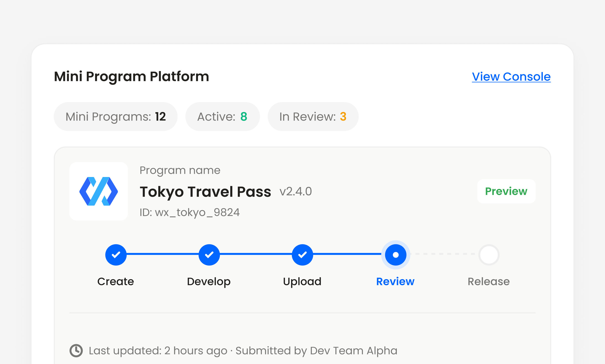Click the Mini Programs: 12 pill
This screenshot has height=364, width=605.
pyautogui.click(x=116, y=117)
